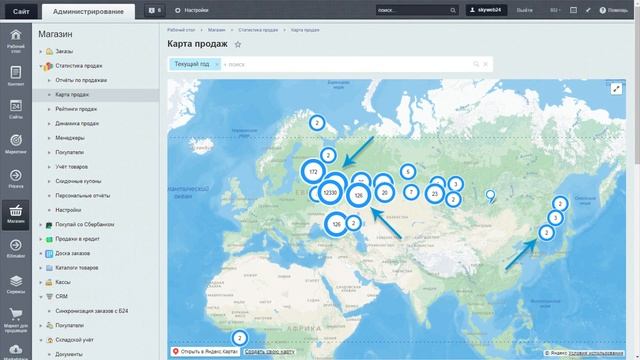Open Менеджеры statistics item

coord(70,138)
